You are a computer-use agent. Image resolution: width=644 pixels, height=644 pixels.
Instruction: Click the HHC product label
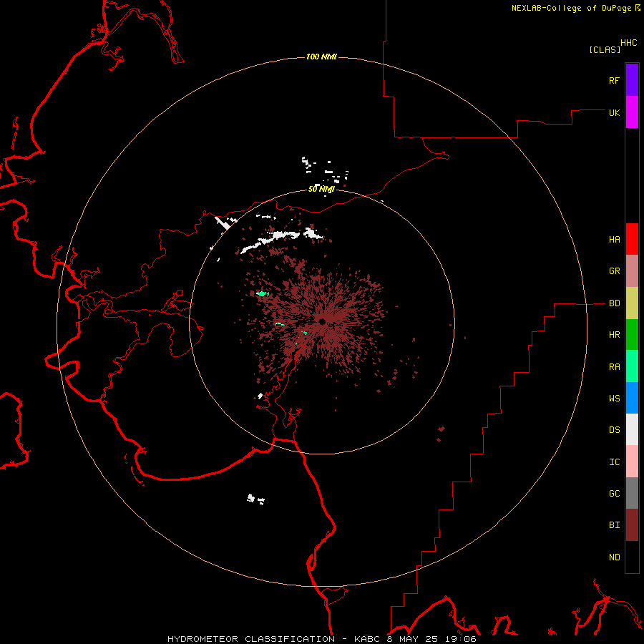coord(628,43)
